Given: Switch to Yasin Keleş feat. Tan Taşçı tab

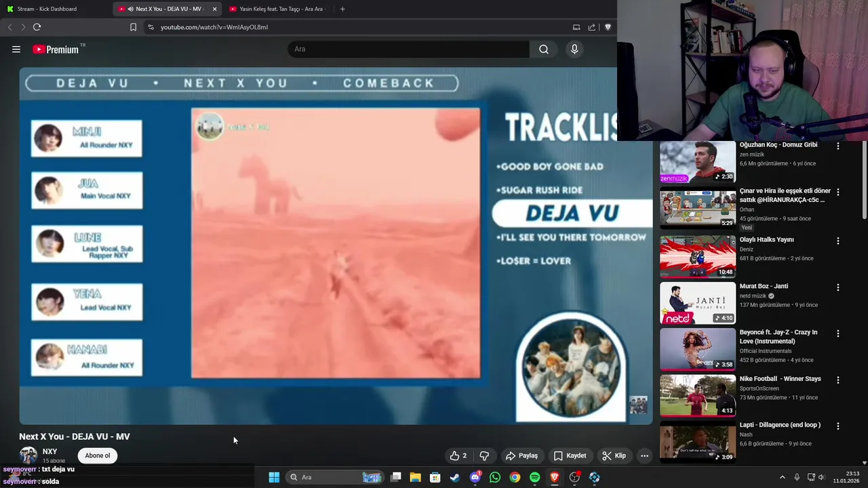Looking at the screenshot, I should (x=278, y=9).
